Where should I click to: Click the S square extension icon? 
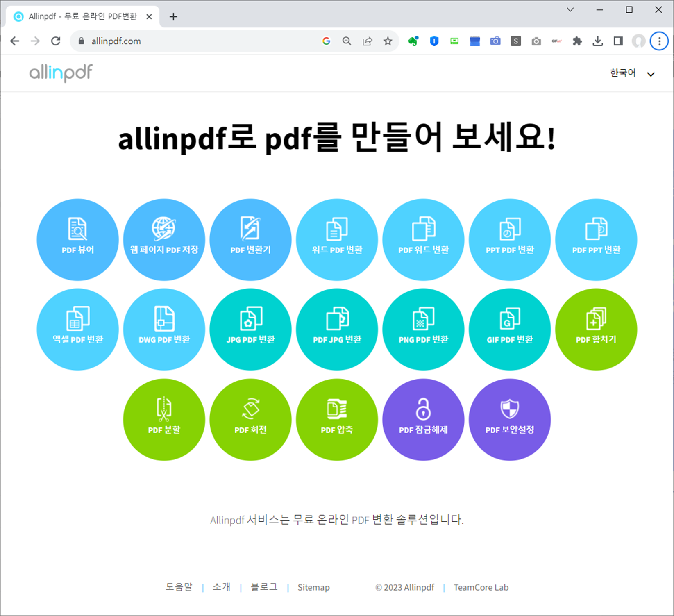pos(516,41)
